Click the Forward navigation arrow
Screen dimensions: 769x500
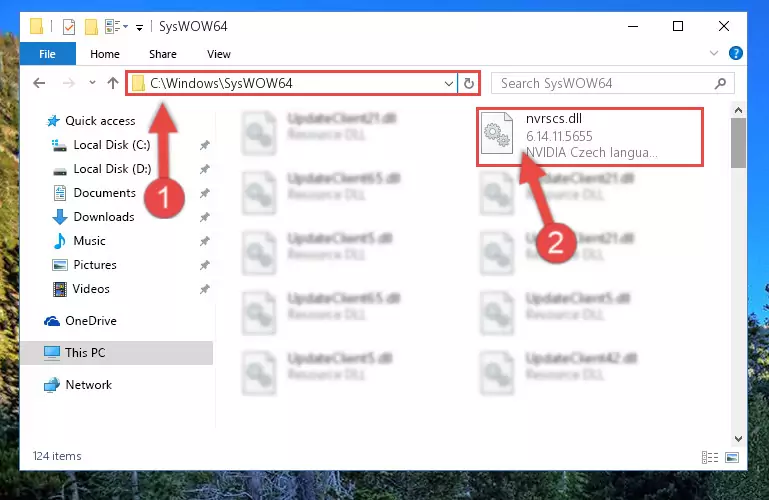(69, 83)
